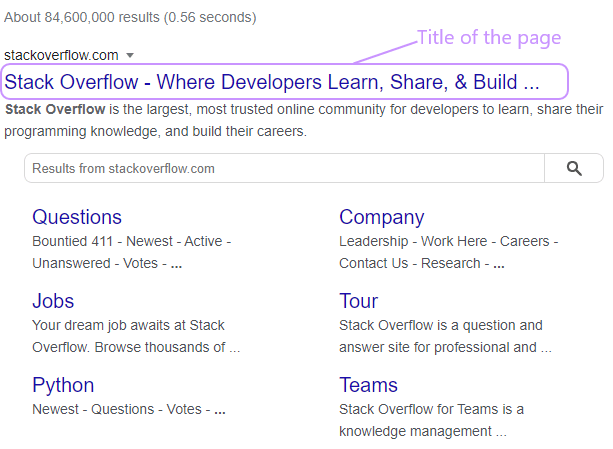Screen dimensions: 613x449
Task: Open the Stack Overflow page title link
Action: coord(272,81)
